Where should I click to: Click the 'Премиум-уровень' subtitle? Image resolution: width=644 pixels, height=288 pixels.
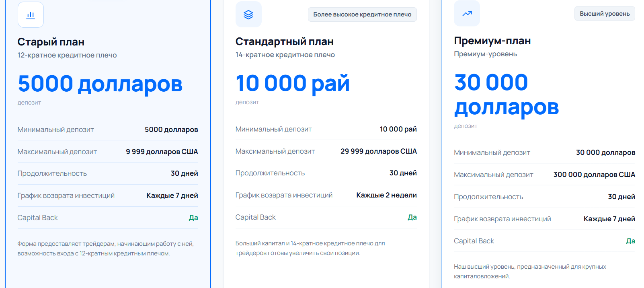[486, 54]
